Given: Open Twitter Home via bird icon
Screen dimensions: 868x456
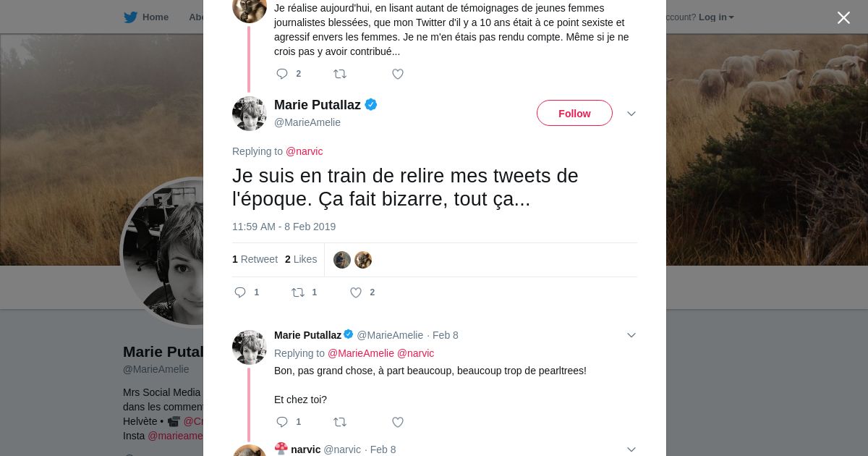Looking at the screenshot, I should click(130, 17).
